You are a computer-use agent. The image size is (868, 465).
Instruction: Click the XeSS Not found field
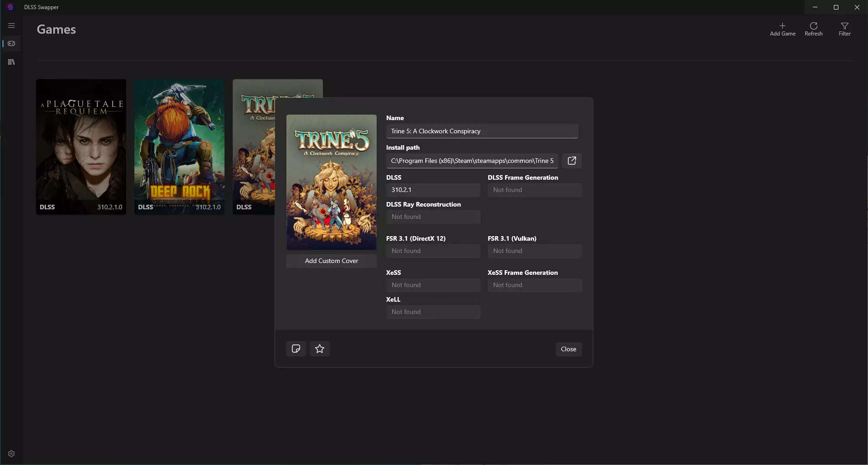tap(433, 285)
